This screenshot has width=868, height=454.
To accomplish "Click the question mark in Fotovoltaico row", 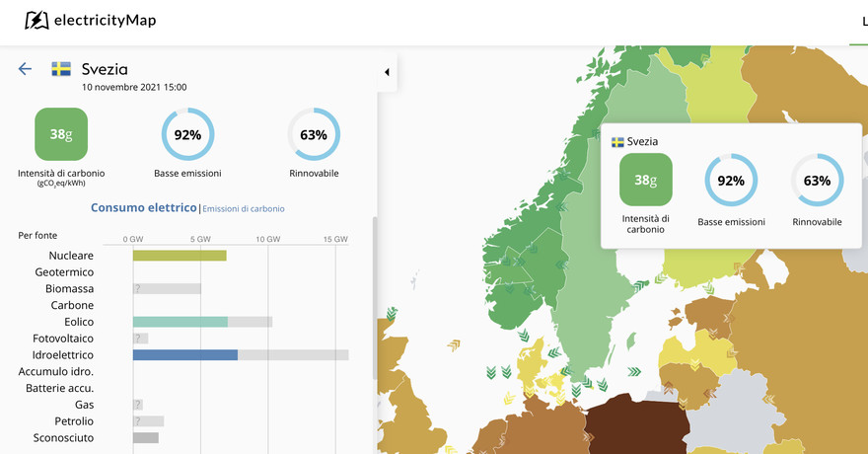I will (x=138, y=339).
